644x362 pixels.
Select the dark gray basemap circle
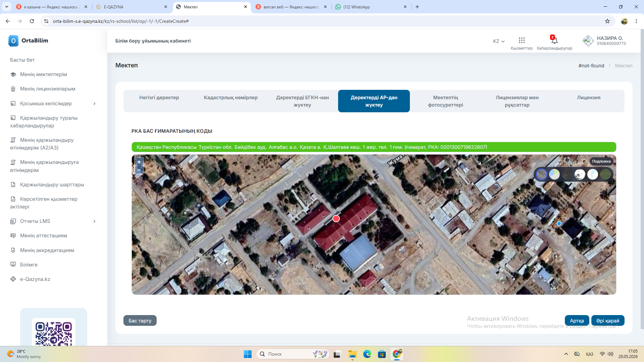point(567,174)
